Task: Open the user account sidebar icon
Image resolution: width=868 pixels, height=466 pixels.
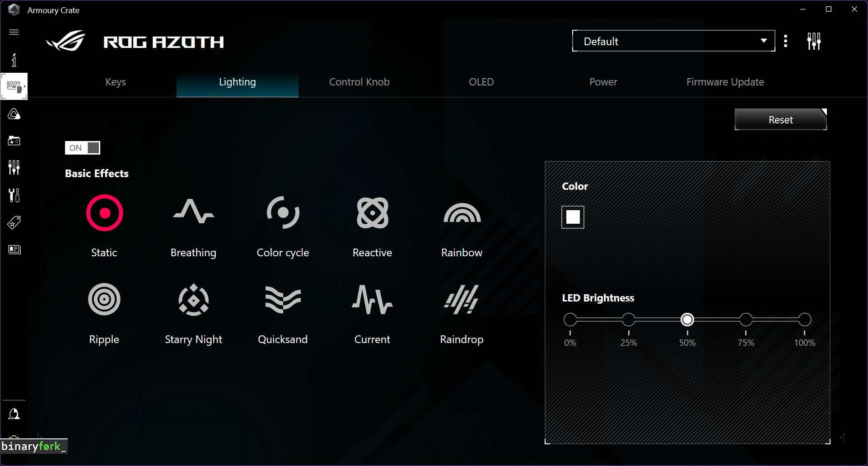Action: 14,414
